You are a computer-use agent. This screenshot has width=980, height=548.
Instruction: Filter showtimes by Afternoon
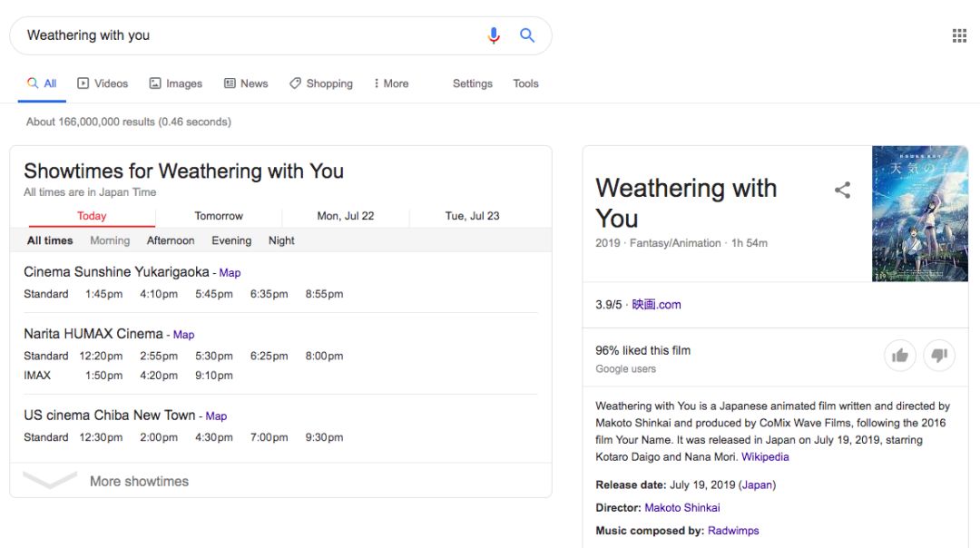[171, 240]
